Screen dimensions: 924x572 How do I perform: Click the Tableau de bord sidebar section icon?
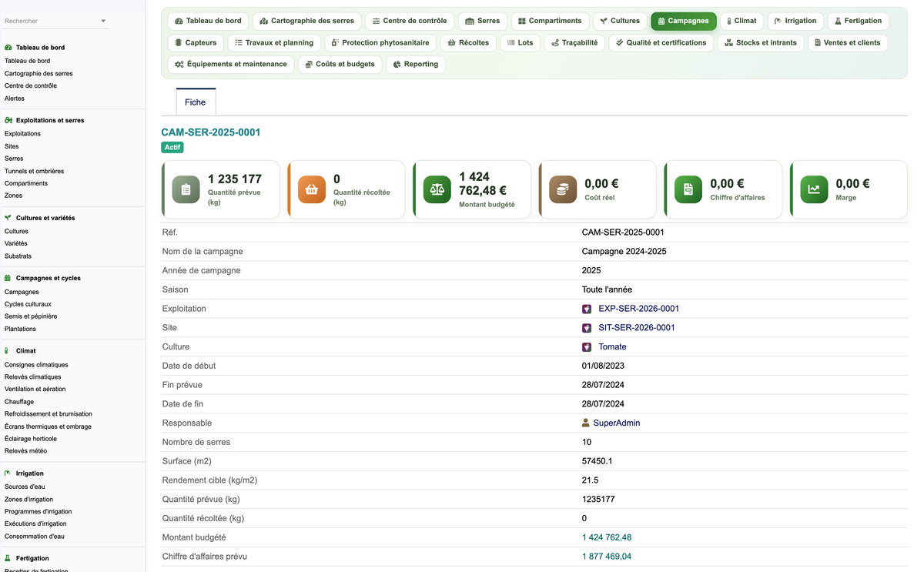(8, 48)
